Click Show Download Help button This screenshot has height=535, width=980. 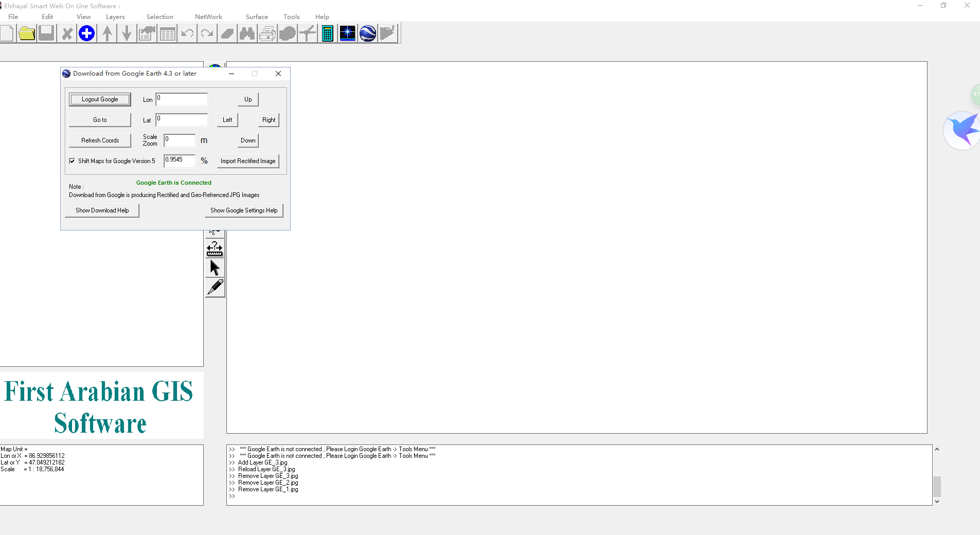click(x=102, y=210)
